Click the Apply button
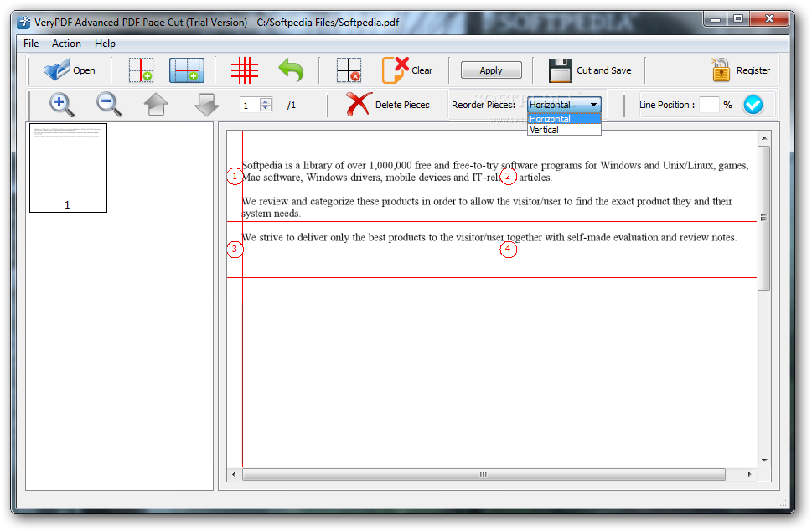 (491, 70)
